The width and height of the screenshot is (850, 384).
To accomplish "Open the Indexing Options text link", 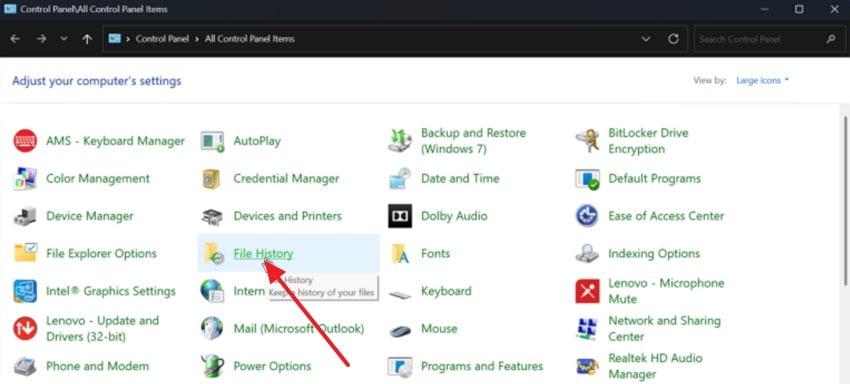I will coord(654,253).
